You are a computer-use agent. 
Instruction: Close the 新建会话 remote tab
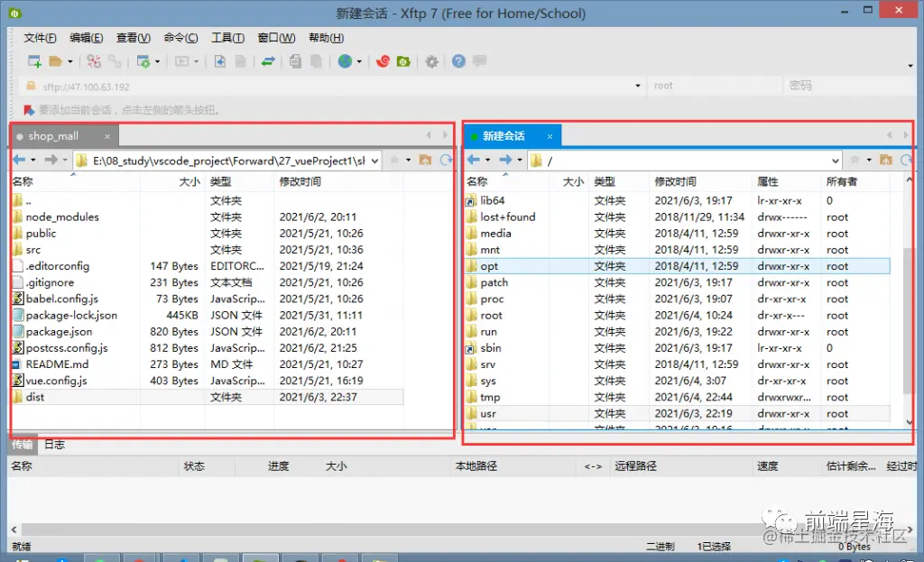(x=550, y=136)
